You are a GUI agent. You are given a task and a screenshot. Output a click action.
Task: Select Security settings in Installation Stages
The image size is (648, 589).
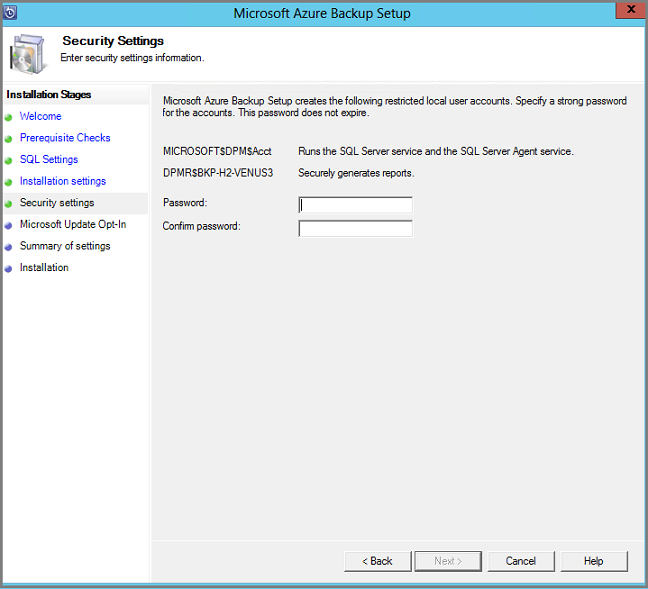[x=57, y=203]
